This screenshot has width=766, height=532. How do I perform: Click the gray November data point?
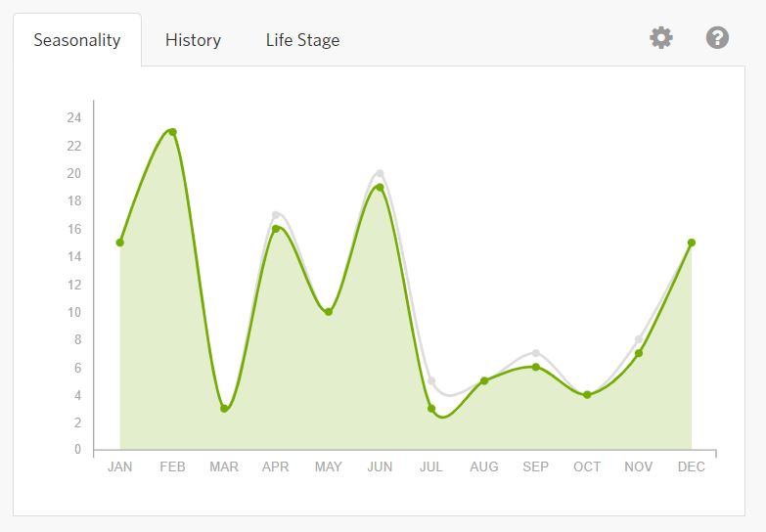(x=639, y=339)
